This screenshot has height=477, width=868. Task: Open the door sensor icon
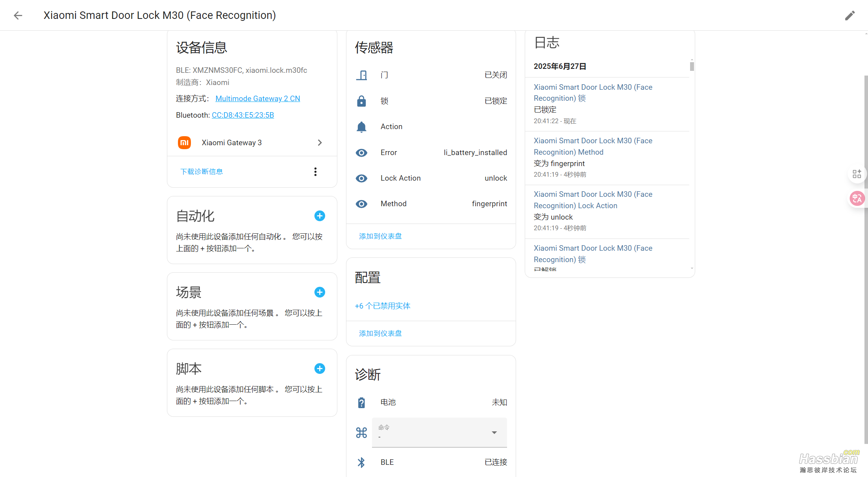[x=361, y=75]
